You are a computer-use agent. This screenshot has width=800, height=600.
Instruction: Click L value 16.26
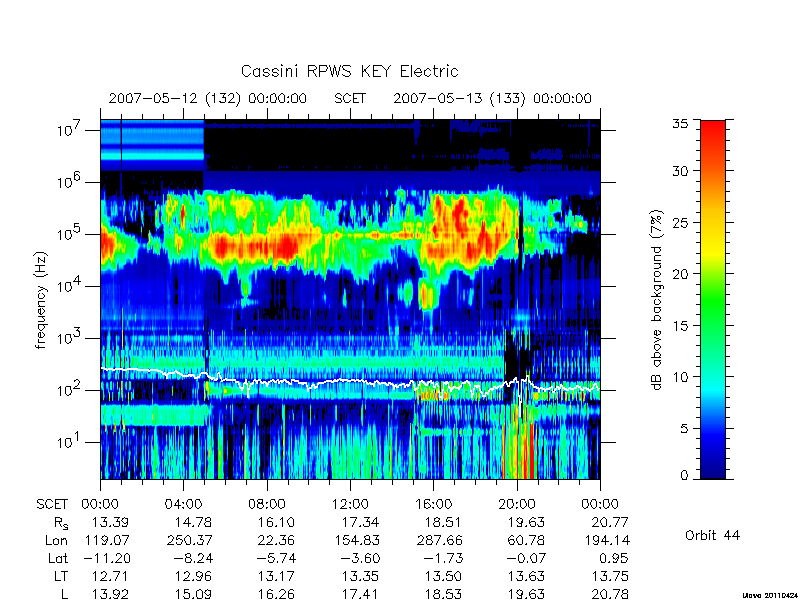(276, 594)
